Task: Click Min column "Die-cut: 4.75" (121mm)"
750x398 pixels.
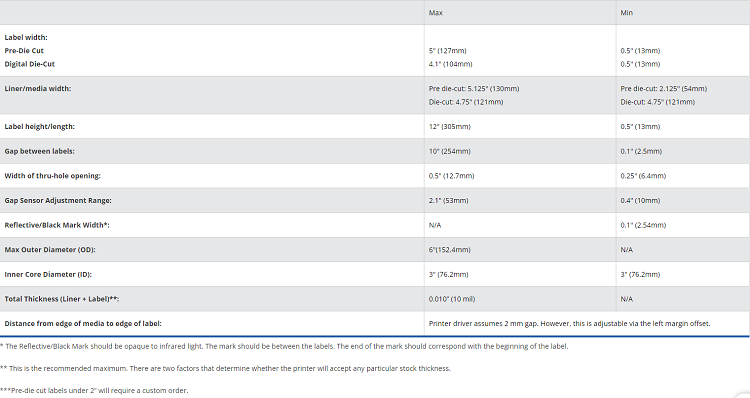Action: [x=657, y=102]
